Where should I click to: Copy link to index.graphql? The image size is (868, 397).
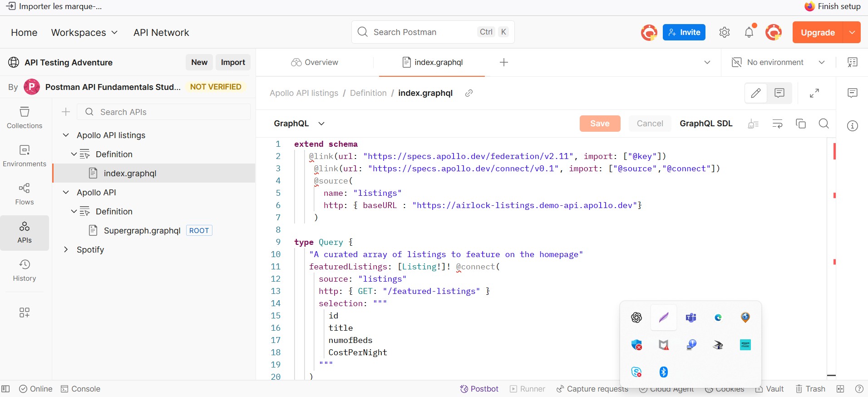(x=469, y=93)
